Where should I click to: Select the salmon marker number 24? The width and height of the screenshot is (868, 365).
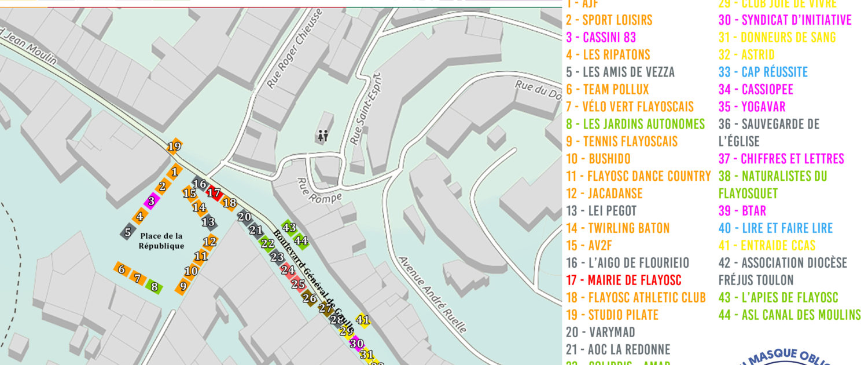coord(288,270)
